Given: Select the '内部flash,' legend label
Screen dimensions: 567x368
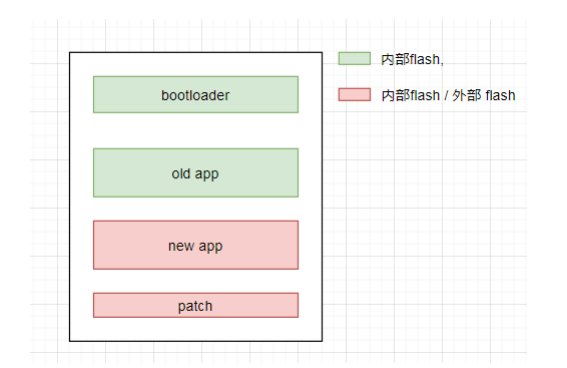Looking at the screenshot, I should click(412, 59).
